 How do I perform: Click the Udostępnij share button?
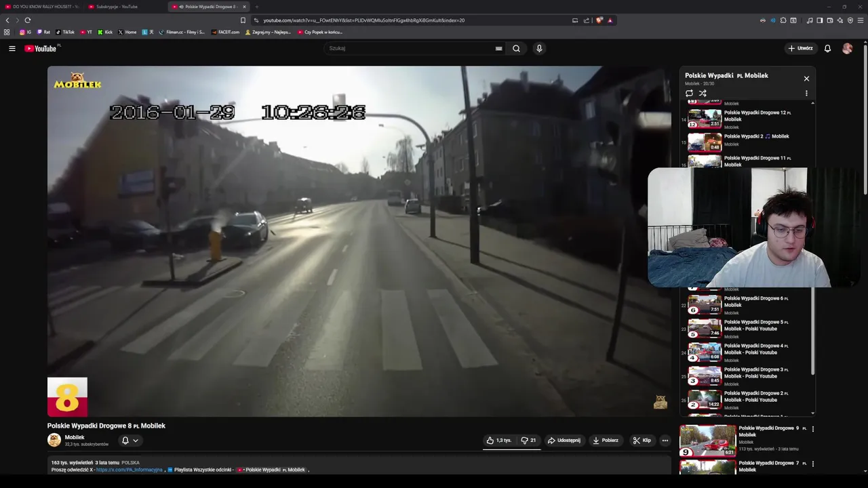564,441
